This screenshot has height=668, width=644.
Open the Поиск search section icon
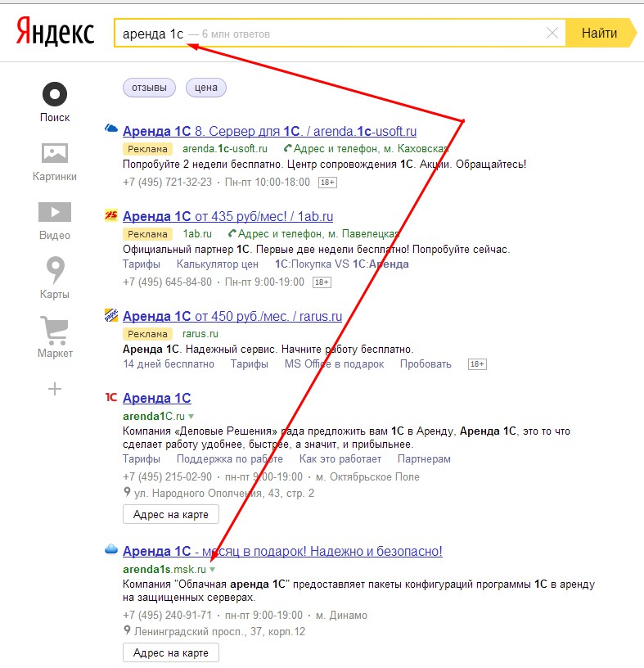point(55,94)
